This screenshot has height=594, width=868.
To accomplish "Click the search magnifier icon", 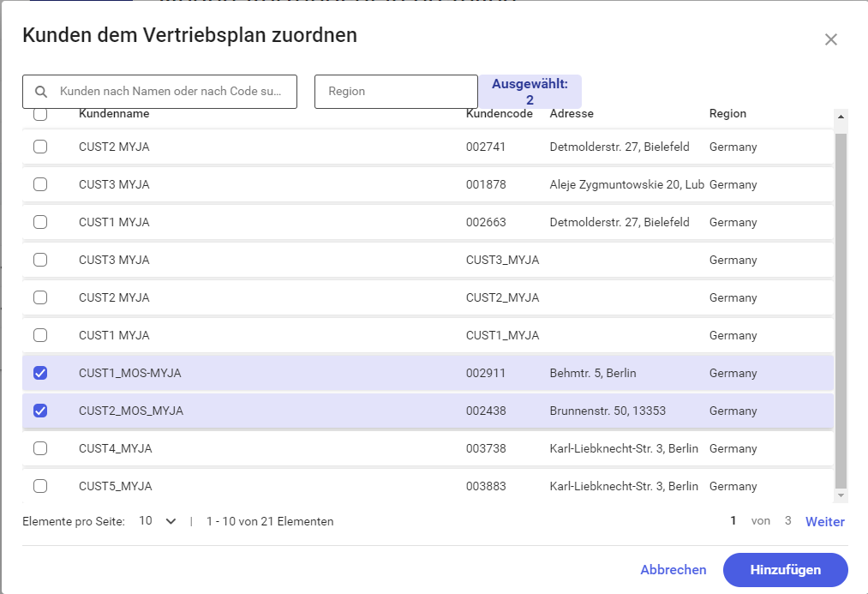I will (x=40, y=92).
